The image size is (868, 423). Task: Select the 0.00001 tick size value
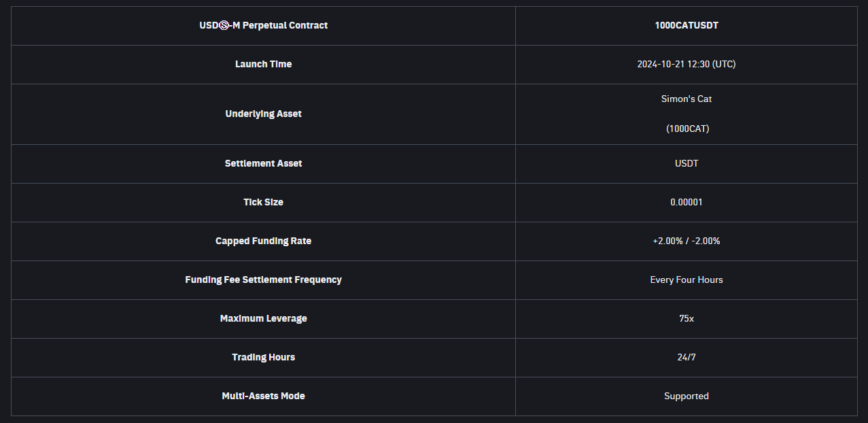coord(687,203)
